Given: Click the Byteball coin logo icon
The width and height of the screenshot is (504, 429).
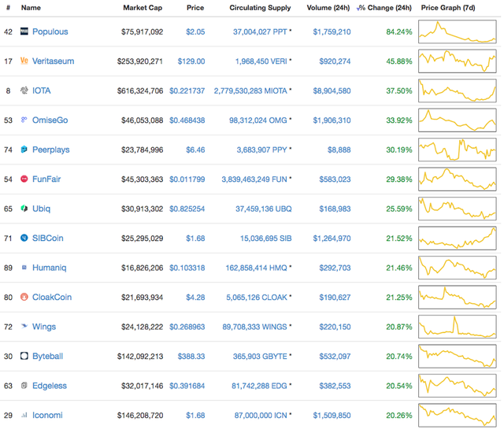Looking at the screenshot, I should [x=24, y=356].
